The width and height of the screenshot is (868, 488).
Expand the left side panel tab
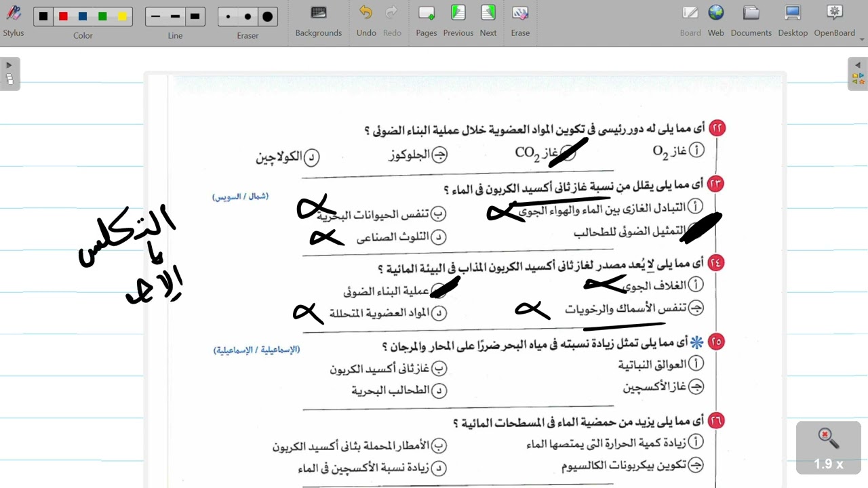click(x=9, y=73)
